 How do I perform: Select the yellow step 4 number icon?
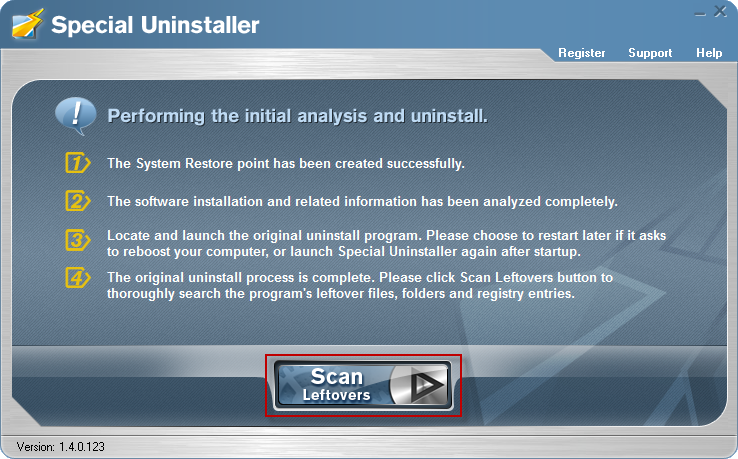77,278
